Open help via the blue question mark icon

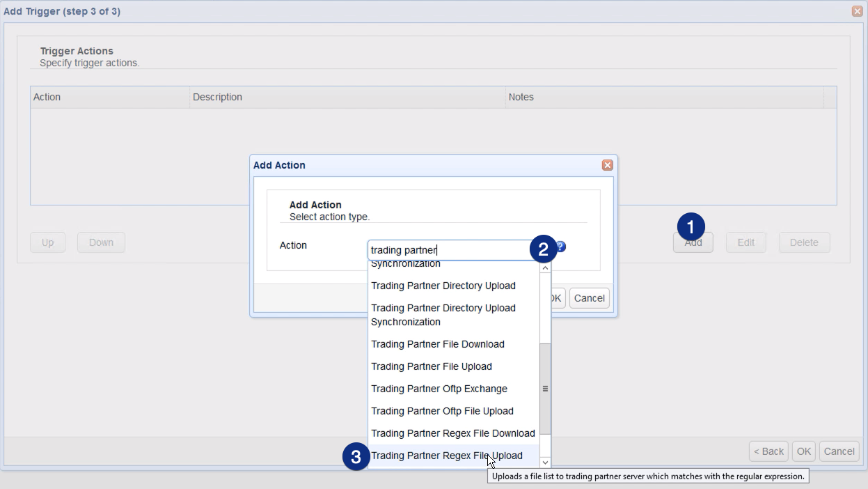click(x=560, y=247)
